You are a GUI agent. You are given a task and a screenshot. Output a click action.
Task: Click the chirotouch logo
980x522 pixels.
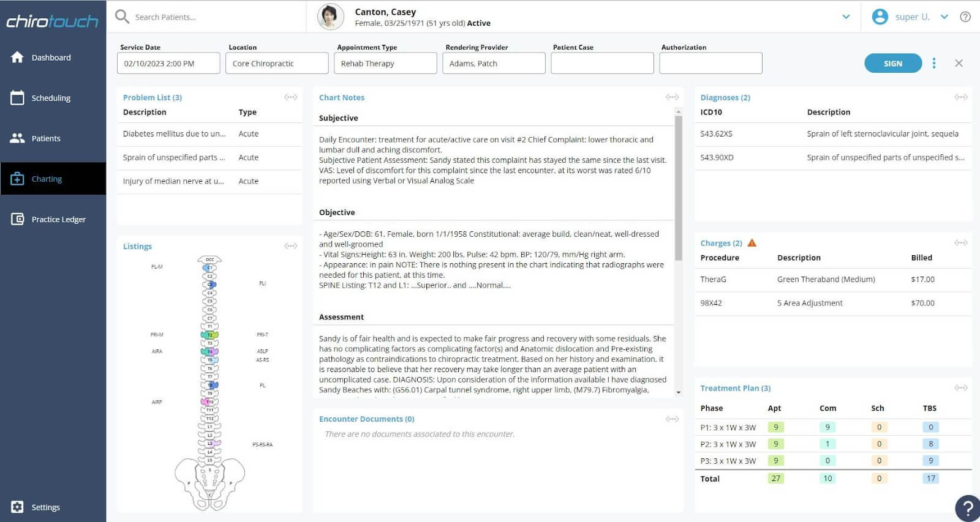[x=52, y=21]
